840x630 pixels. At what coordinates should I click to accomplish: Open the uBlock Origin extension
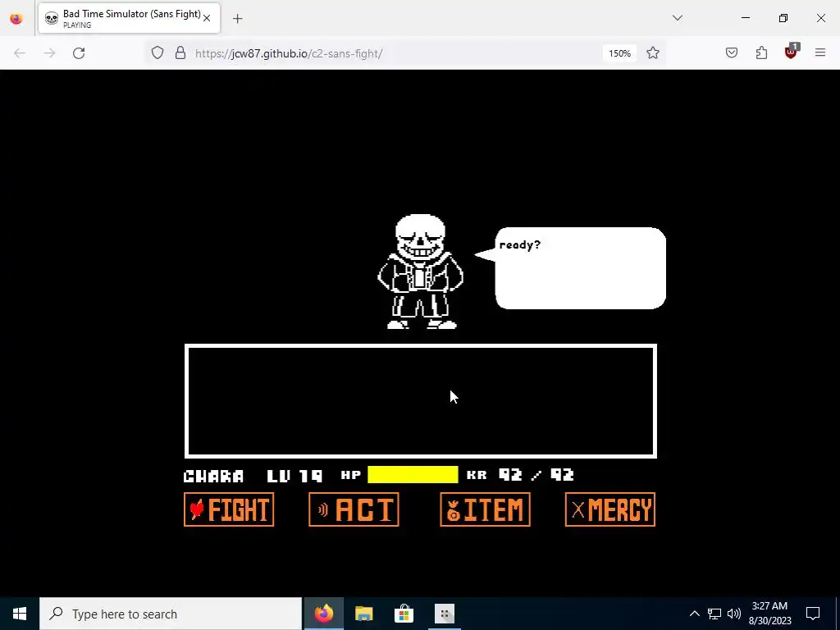[792, 52]
